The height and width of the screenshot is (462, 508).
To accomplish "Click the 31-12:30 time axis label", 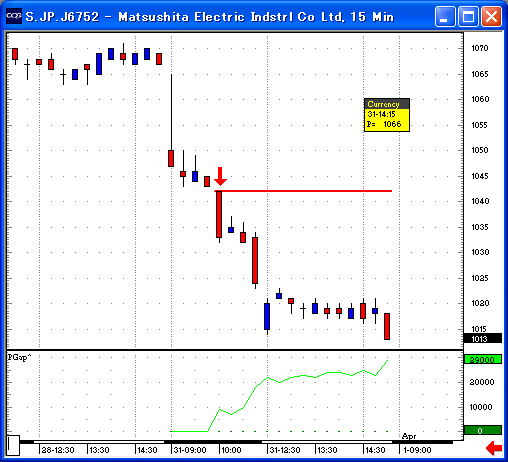I will coord(285,450).
